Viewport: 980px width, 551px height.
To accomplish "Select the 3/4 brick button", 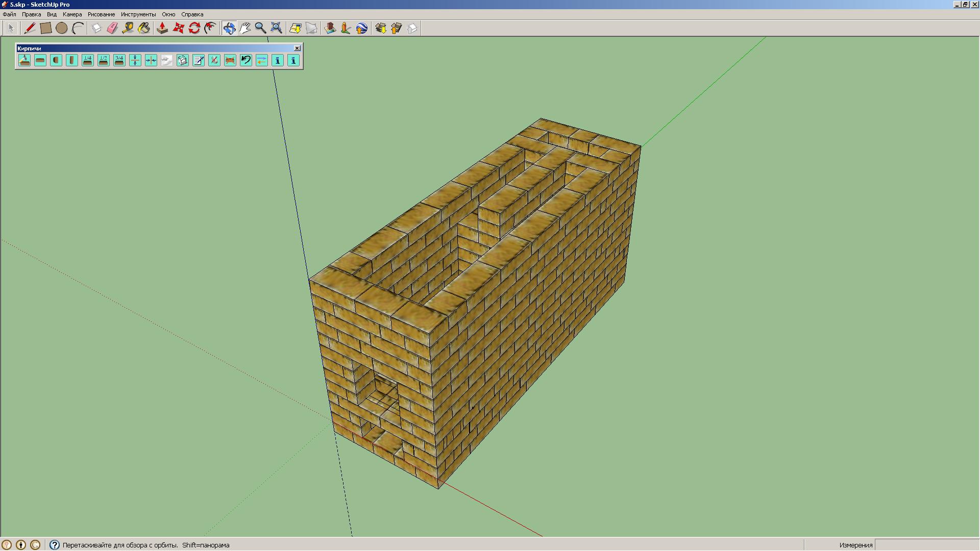I will [x=119, y=60].
